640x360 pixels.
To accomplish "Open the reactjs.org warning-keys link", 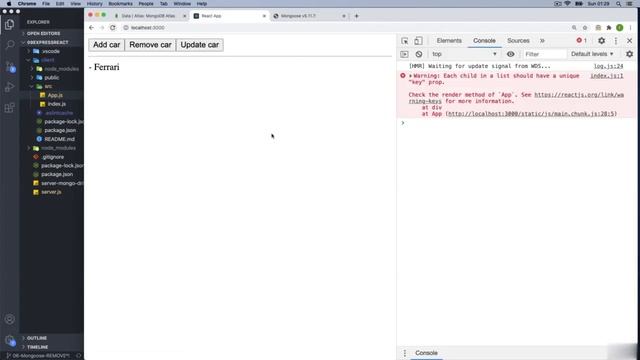I will tap(579, 95).
